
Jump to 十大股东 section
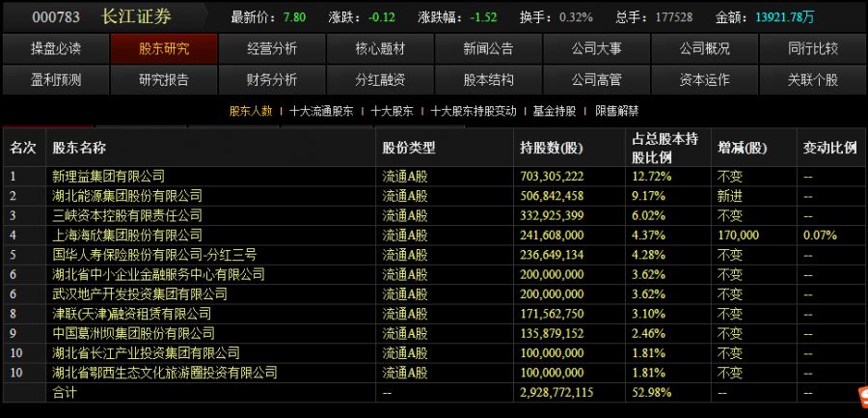coord(392,111)
